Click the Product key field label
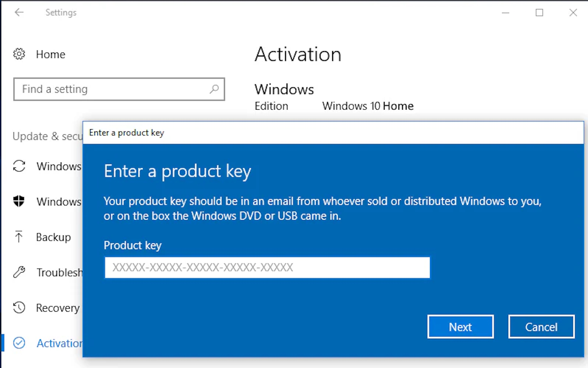 click(133, 245)
